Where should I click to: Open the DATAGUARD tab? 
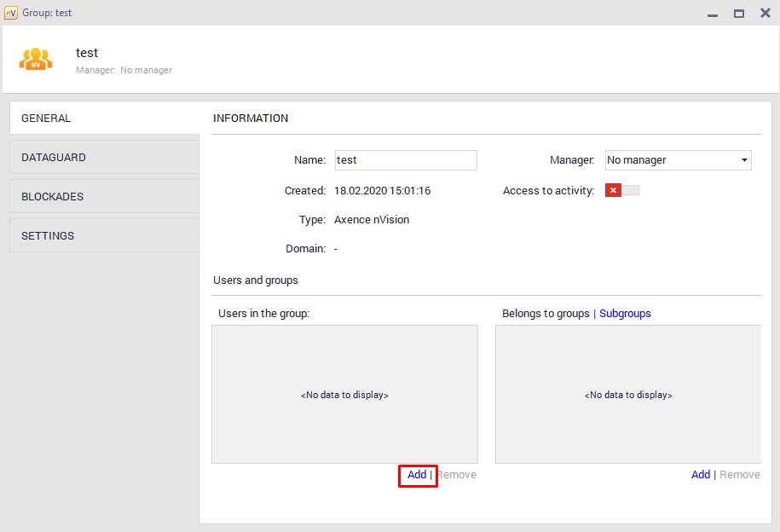pos(104,158)
